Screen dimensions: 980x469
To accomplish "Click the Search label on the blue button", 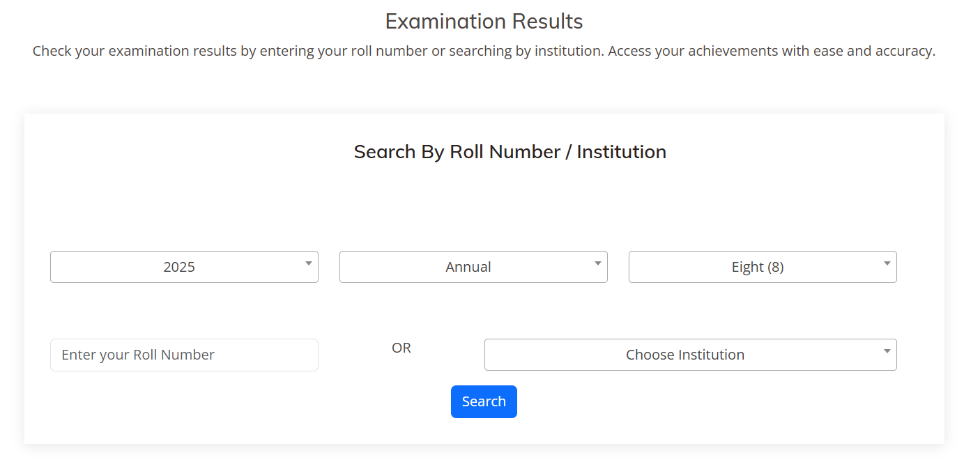I will 484,401.
